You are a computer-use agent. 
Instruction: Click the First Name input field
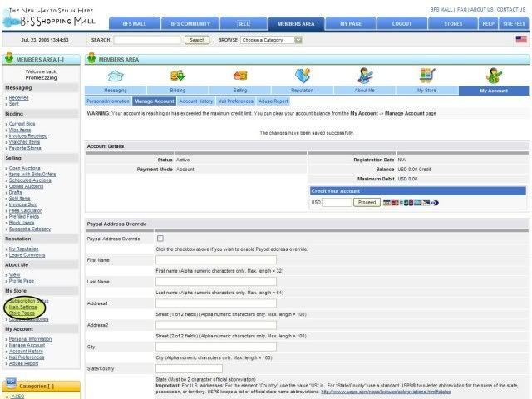[216, 260]
